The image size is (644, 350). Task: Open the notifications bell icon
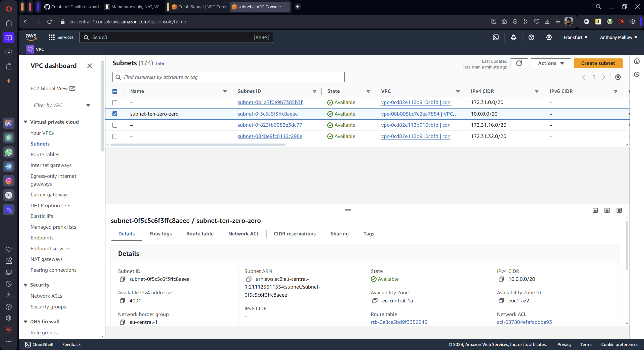click(x=513, y=37)
